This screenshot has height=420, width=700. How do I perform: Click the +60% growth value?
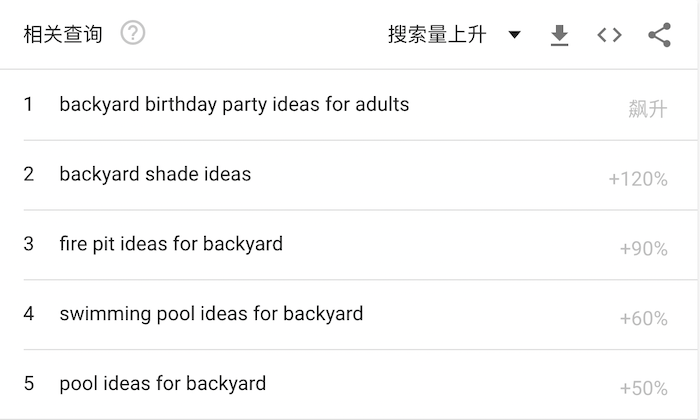(643, 318)
